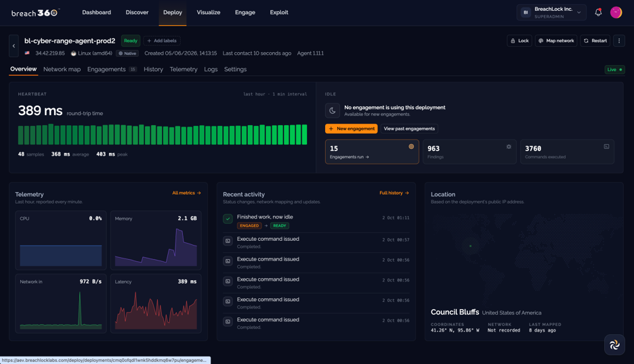Open the more options kebab menu
Image resolution: width=634 pixels, height=364 pixels.
coord(618,41)
